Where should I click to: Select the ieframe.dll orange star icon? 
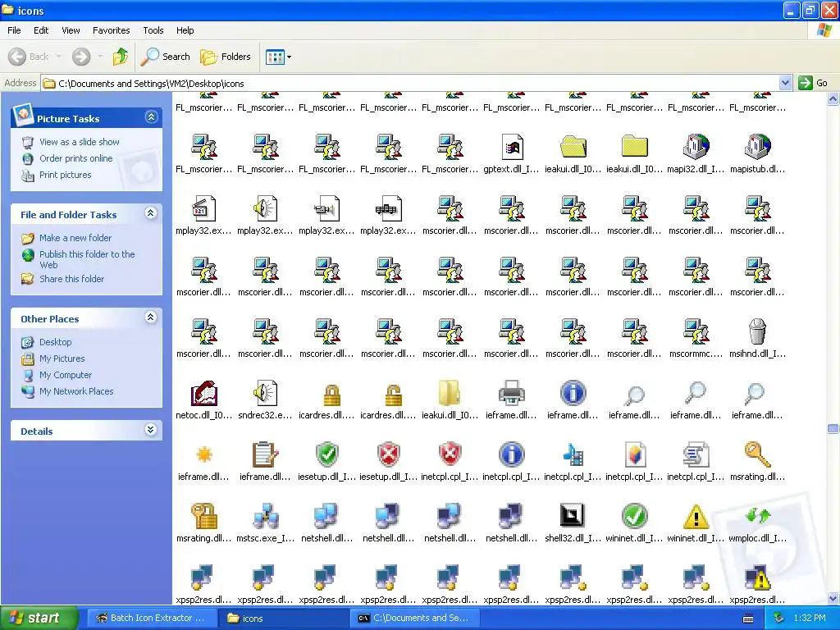point(204,454)
